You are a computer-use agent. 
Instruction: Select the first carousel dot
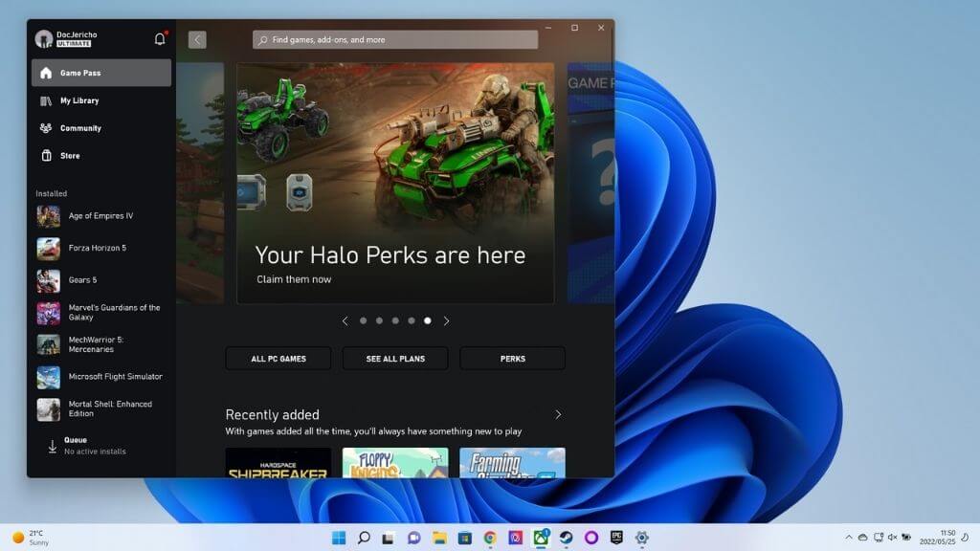pyautogui.click(x=363, y=320)
